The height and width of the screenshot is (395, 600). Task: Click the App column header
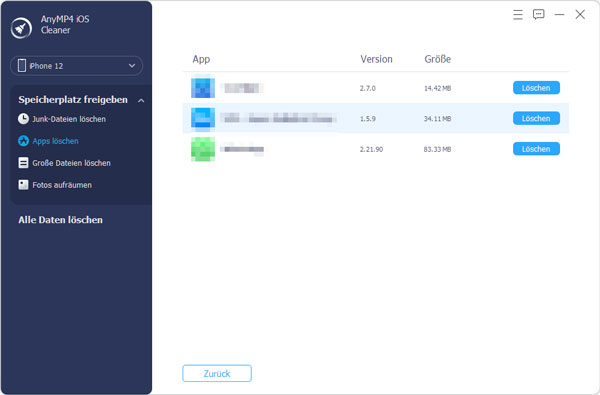pyautogui.click(x=201, y=59)
